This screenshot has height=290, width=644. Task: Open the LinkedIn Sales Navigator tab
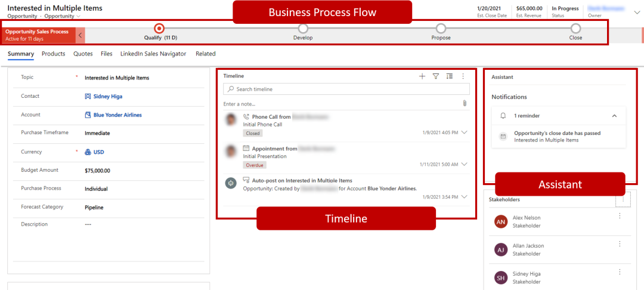[x=153, y=54]
